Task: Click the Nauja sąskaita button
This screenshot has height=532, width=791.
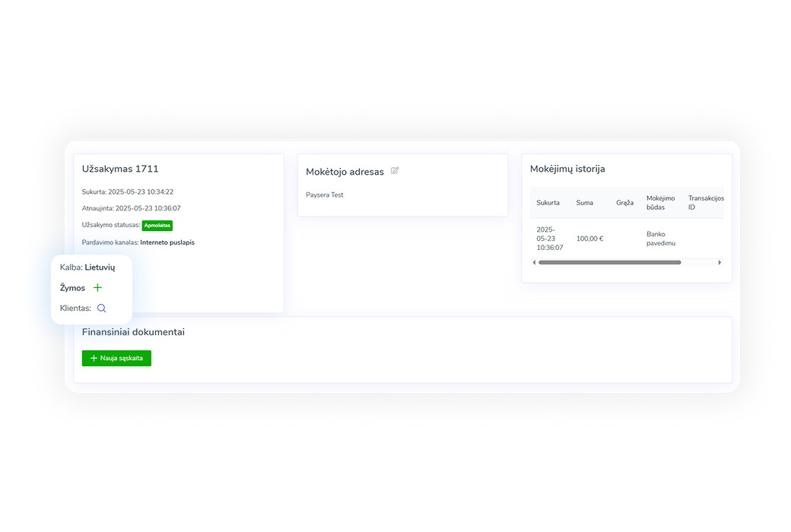Action: (116, 358)
